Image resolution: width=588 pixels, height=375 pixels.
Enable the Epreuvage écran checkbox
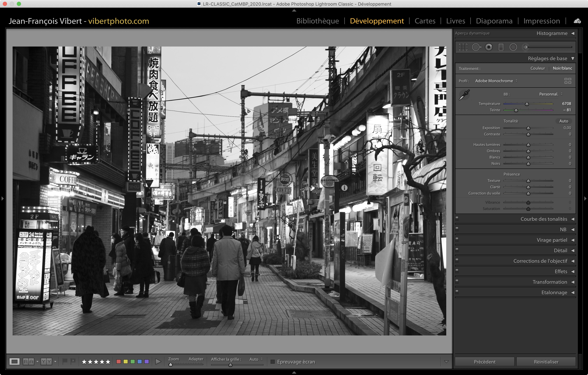(x=273, y=362)
